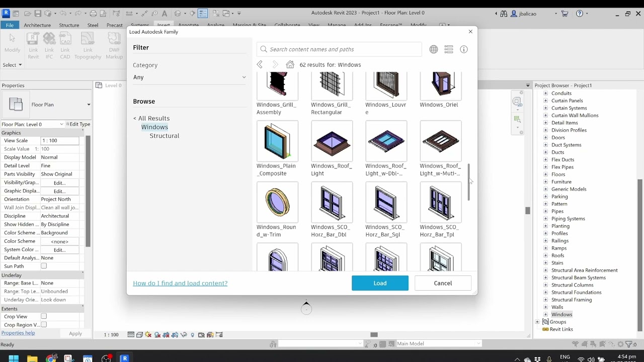
Task: Click the home icon next to results count
Action: [290, 64]
